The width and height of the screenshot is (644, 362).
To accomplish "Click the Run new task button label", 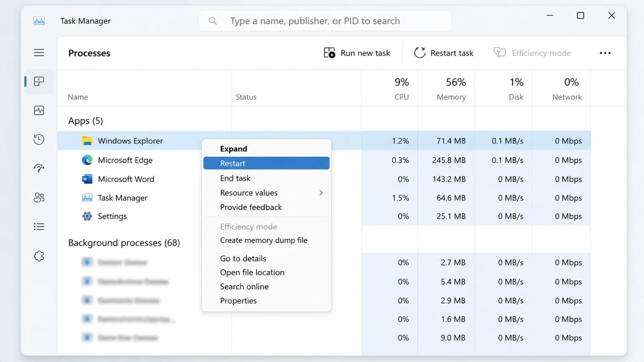I will pos(365,53).
